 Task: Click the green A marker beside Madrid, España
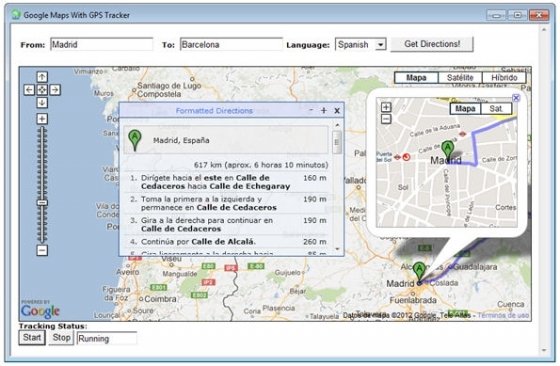[x=135, y=140]
